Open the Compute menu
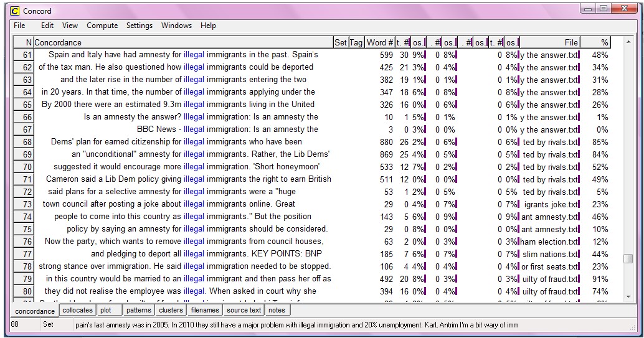The width and height of the screenshot is (644, 338). pyautogui.click(x=102, y=26)
